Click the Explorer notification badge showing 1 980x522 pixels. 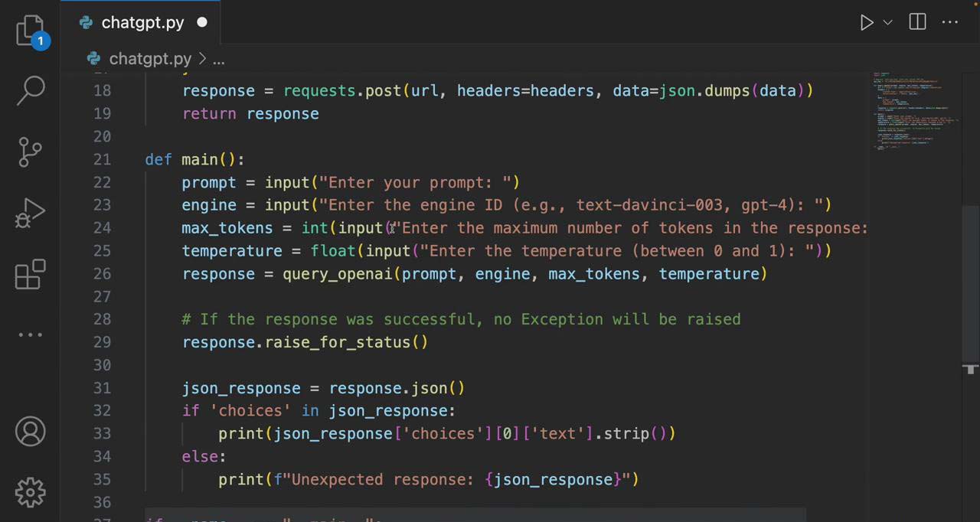pyautogui.click(x=41, y=41)
